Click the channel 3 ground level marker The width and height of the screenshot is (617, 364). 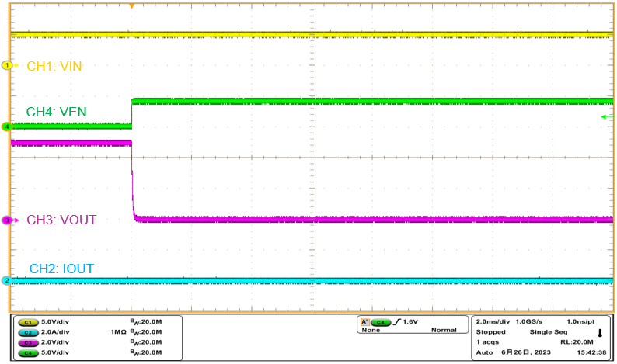coord(7,220)
